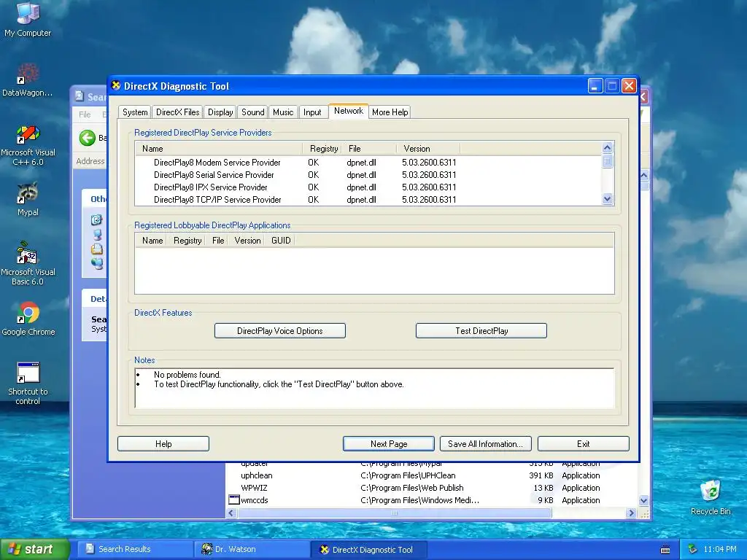Click DirectPlay Voice Options button
The height and width of the screenshot is (560, 747).
point(279,331)
